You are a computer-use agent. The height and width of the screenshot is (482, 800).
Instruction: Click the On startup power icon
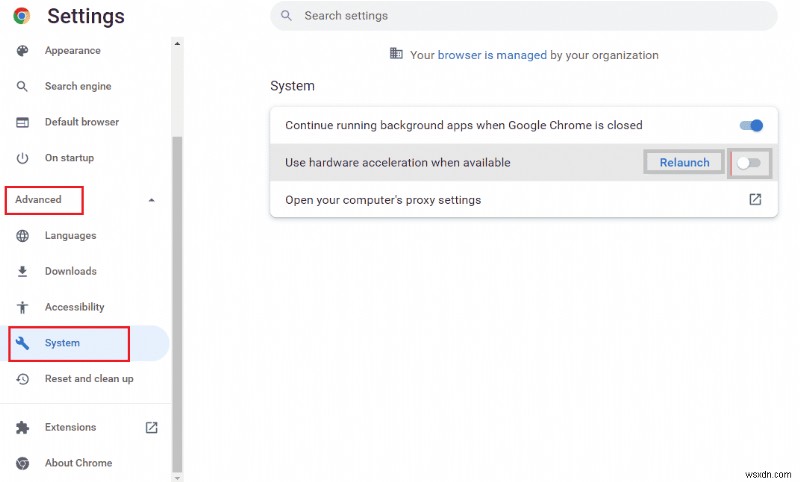[x=23, y=158]
